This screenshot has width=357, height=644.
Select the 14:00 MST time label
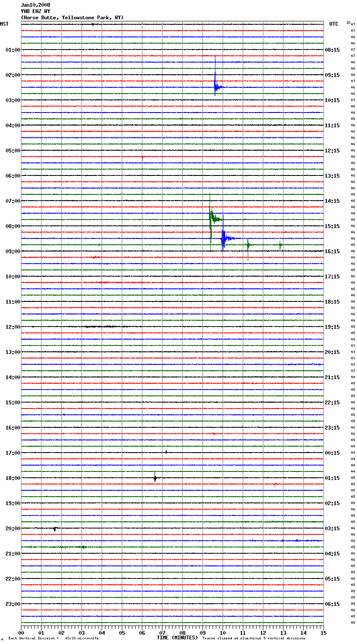pos(13,377)
